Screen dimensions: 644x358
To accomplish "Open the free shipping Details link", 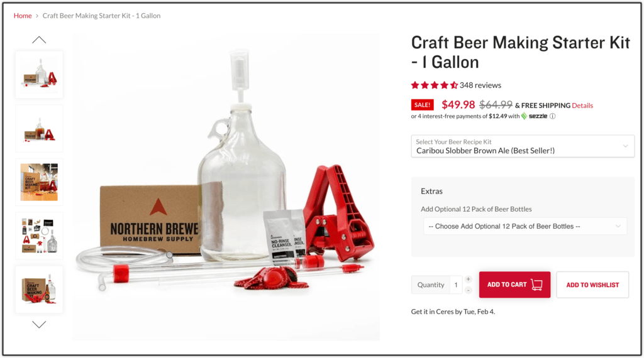I will [582, 106].
